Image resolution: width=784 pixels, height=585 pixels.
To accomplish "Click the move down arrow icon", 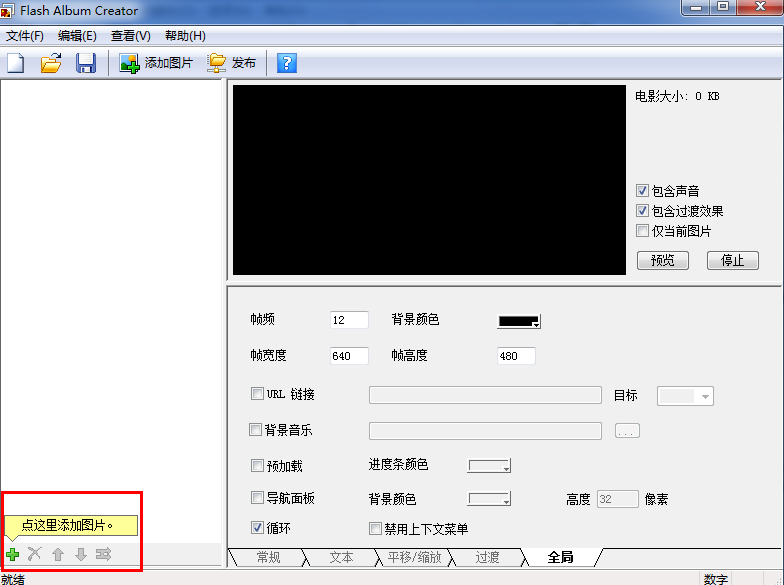I will tap(80, 554).
